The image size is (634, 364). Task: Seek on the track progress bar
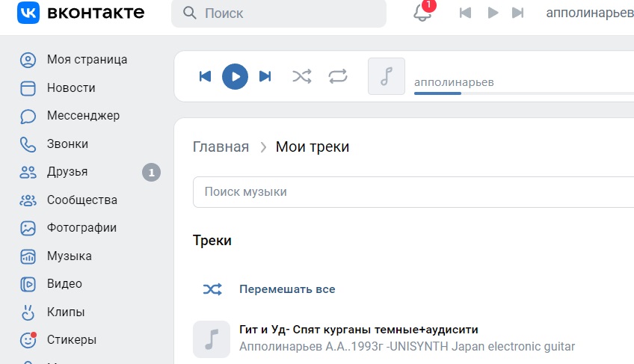524,93
